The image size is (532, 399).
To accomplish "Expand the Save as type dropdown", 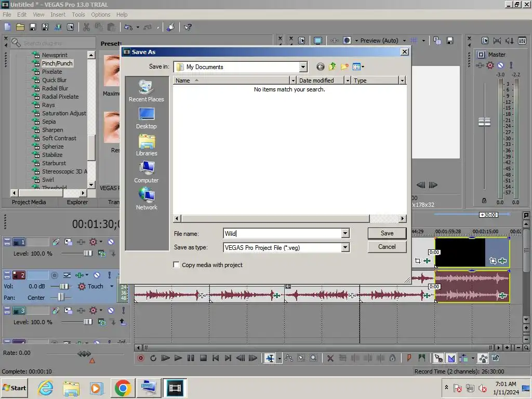I will point(345,247).
